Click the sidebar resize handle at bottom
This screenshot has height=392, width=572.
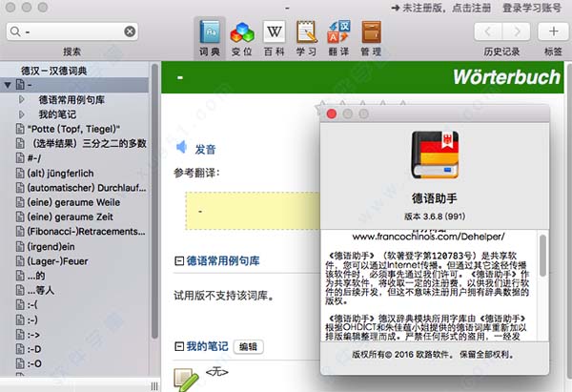pos(154,385)
